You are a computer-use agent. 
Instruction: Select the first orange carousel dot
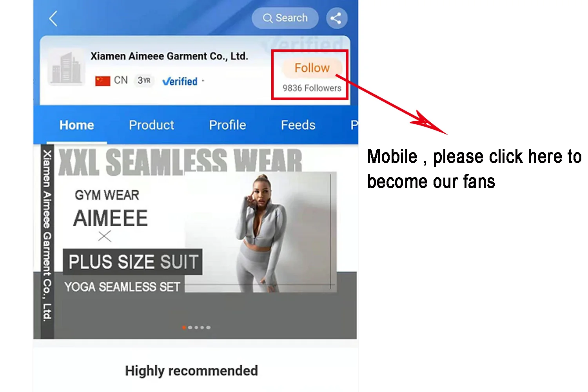pos(184,327)
